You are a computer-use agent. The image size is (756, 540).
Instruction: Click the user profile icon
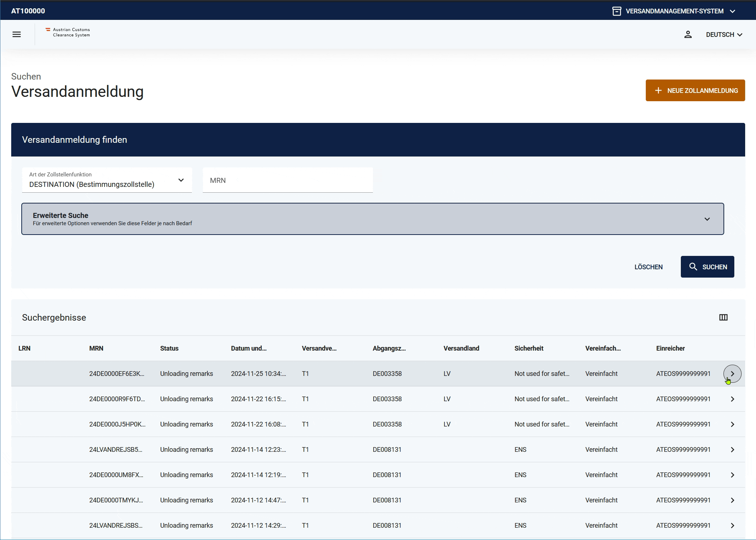[688, 34]
